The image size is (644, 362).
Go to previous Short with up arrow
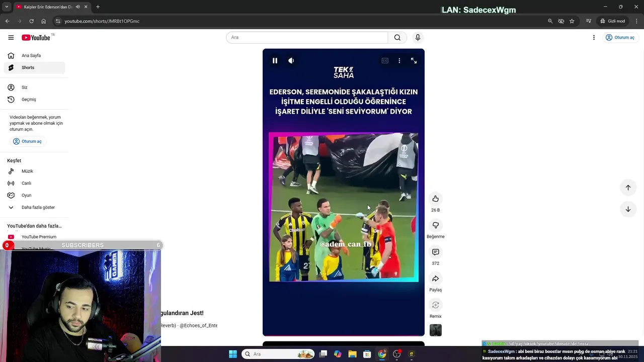pos(628,188)
